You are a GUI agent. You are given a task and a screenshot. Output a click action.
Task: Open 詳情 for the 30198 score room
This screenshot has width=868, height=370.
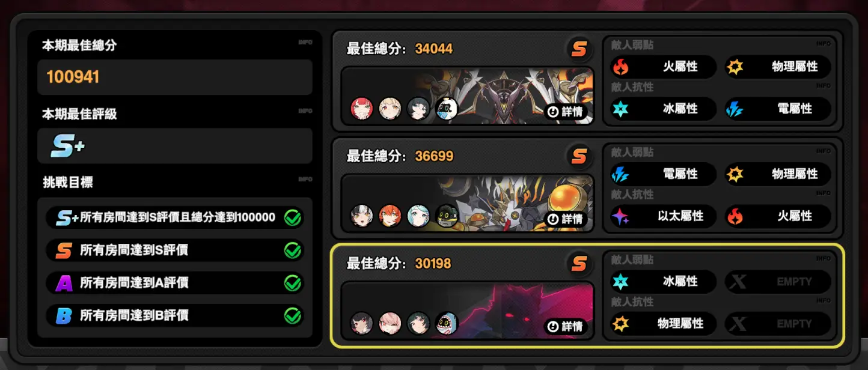click(x=566, y=327)
